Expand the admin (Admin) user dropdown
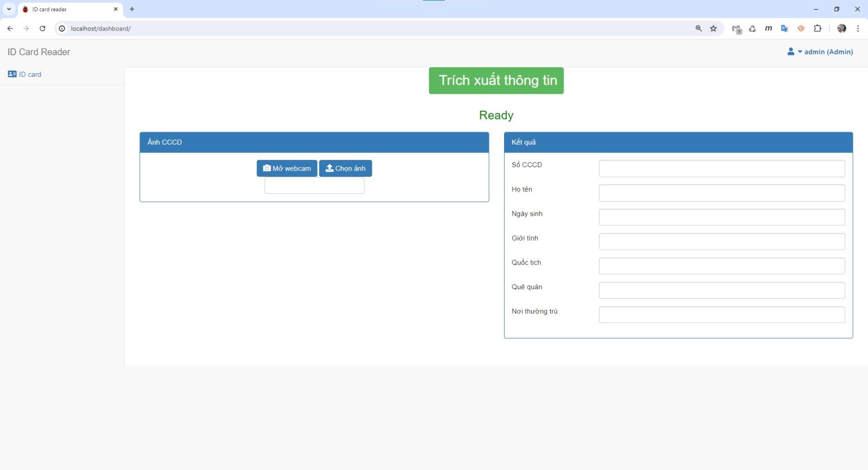Screen dimensions: 868x470 pyautogui.click(x=820, y=52)
